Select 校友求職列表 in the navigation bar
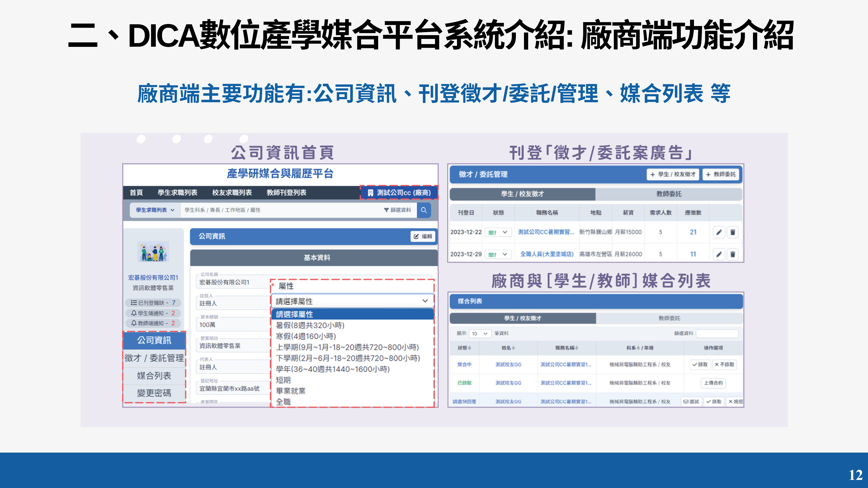The width and height of the screenshot is (868, 488). point(232,193)
